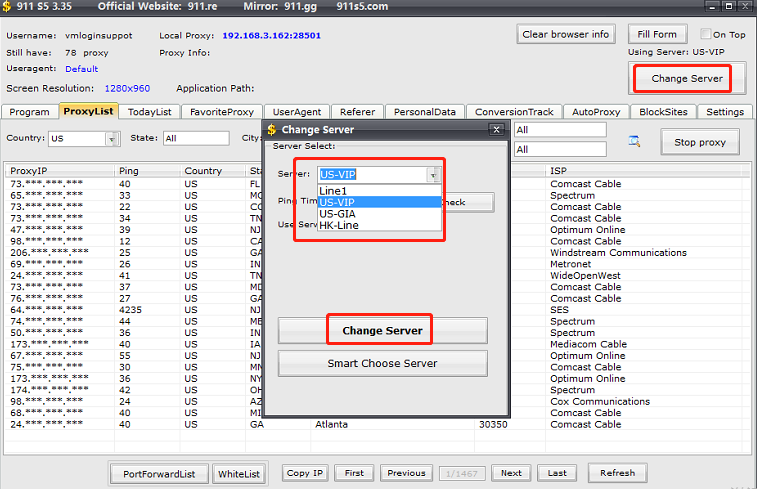Go to the BlockSites tab
This screenshot has width=757, height=489.
pyautogui.click(x=663, y=112)
